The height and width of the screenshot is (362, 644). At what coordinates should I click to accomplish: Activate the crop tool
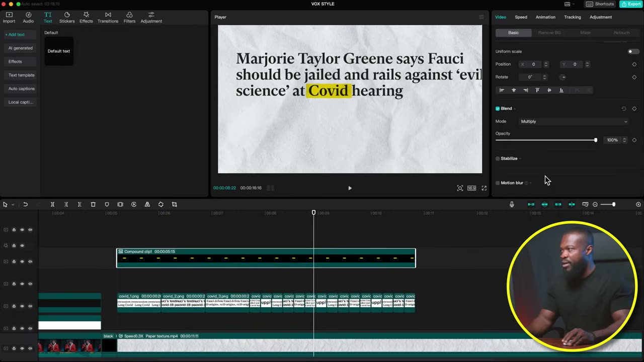175,205
